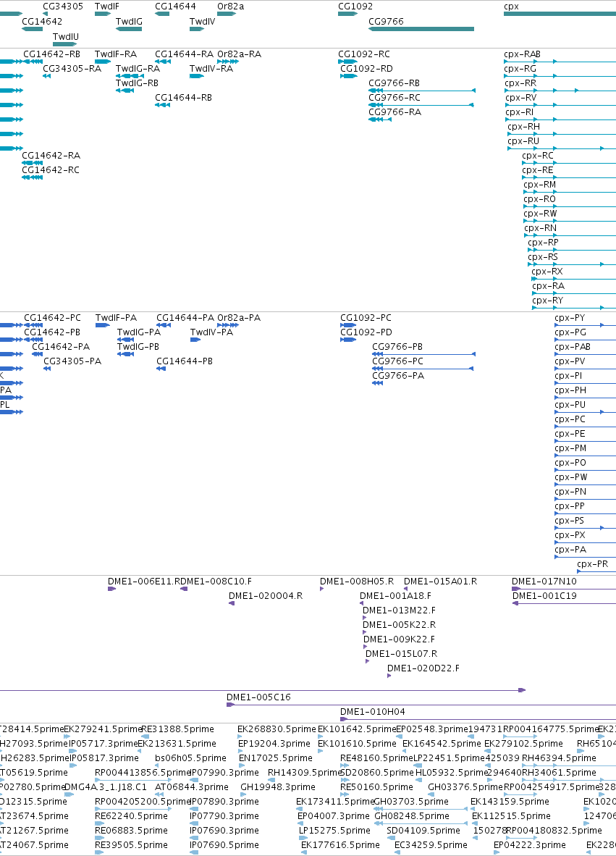Click the TwdlV gene label
This screenshot has width=616, height=856.
202,22
